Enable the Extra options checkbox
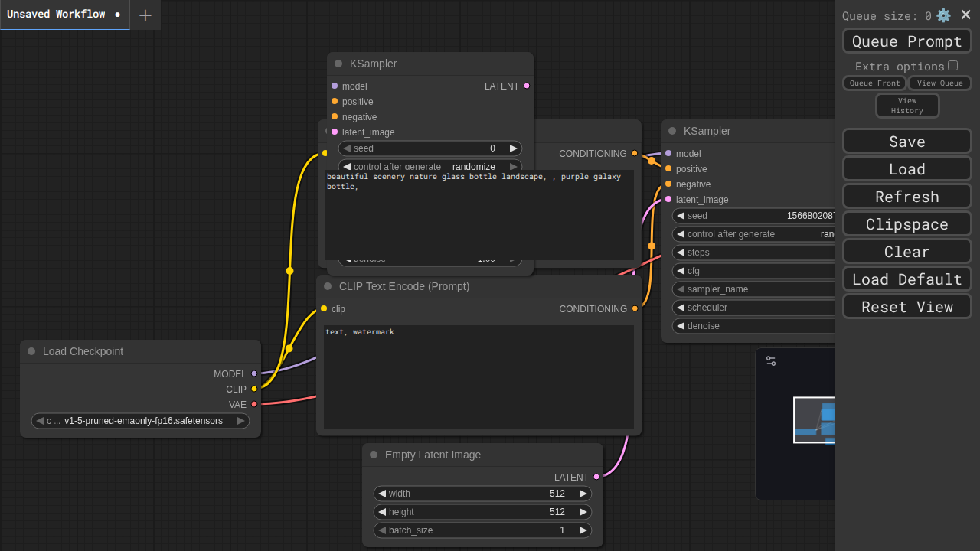This screenshot has width=980, height=551. [952, 66]
